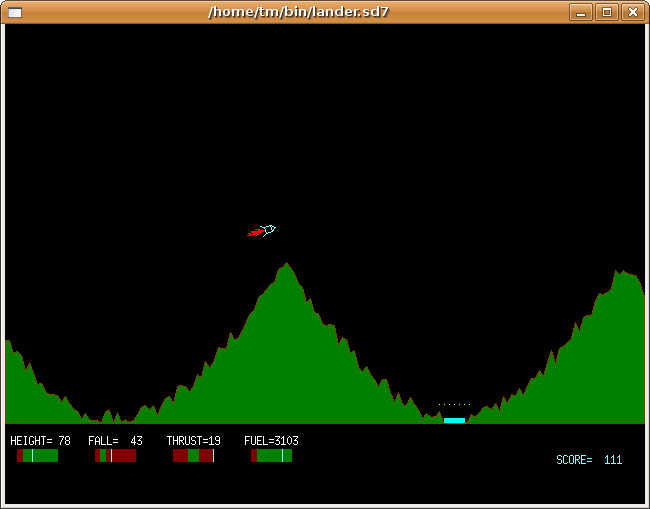
Task: Click the FALL gauge bar
Action: point(115,456)
